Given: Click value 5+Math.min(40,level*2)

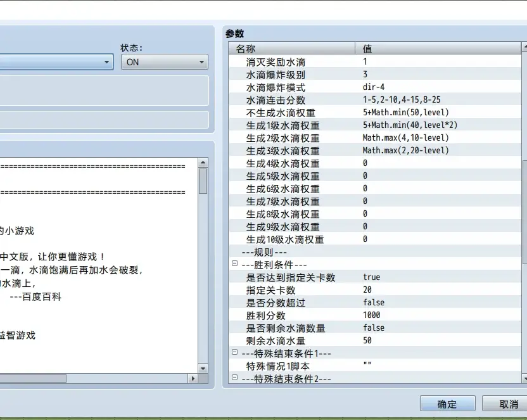Looking at the screenshot, I should (x=410, y=125).
